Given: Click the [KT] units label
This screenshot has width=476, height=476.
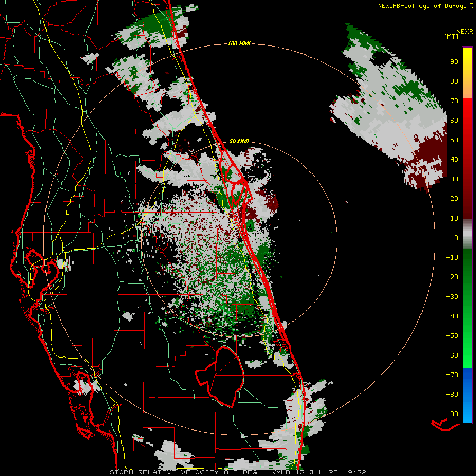Looking at the screenshot, I should [x=452, y=36].
